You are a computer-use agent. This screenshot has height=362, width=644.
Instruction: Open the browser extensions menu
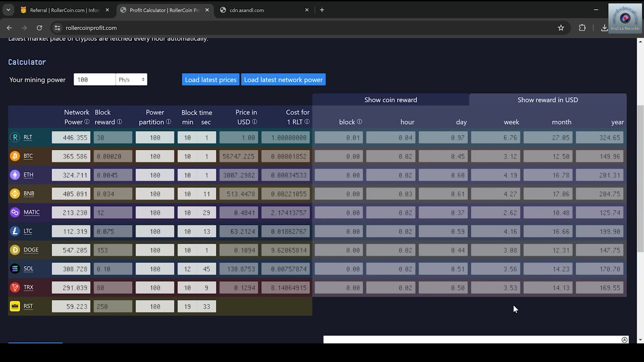click(x=582, y=28)
